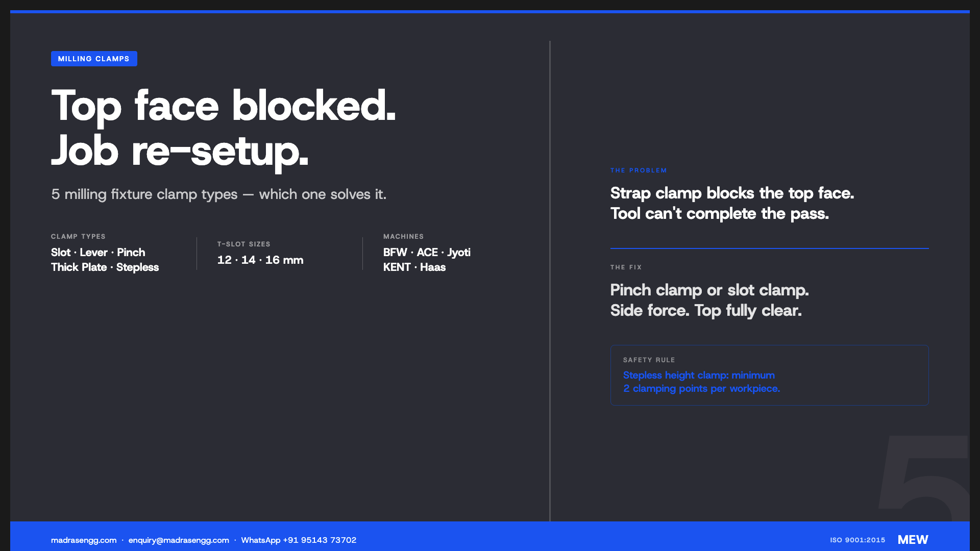The width and height of the screenshot is (980, 551).
Task: Click 'Strap clamp blocks the top face' text
Action: pyautogui.click(x=732, y=193)
